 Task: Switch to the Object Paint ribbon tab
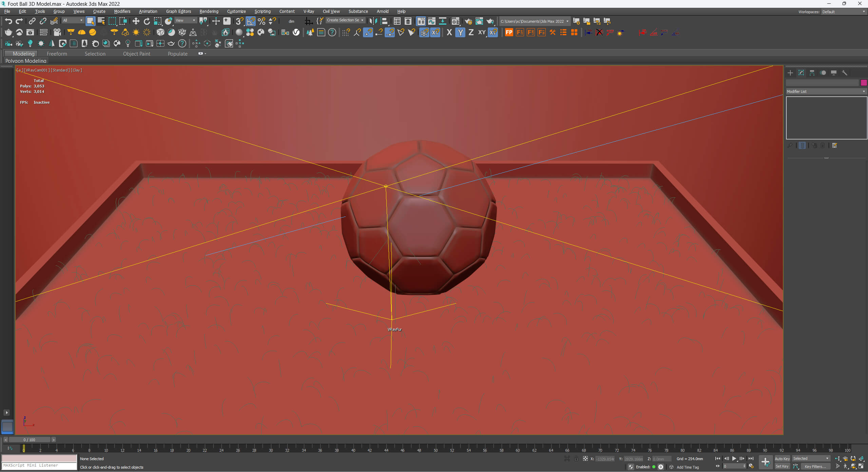136,54
